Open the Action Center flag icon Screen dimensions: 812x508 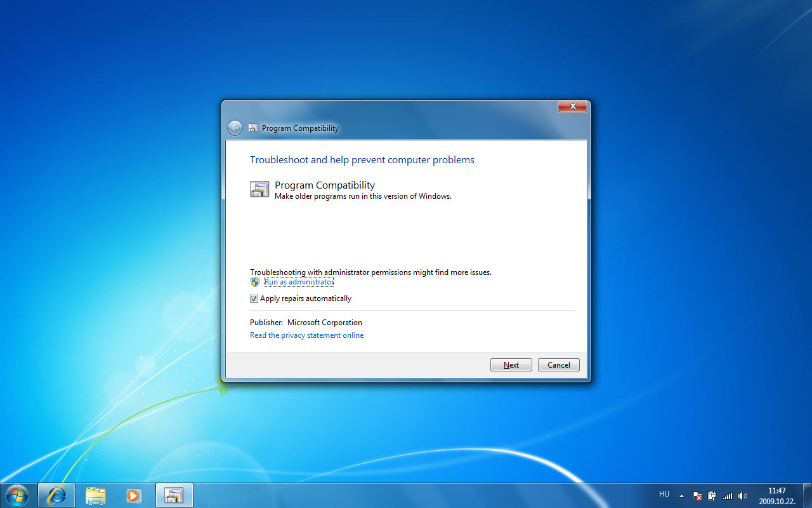point(697,496)
